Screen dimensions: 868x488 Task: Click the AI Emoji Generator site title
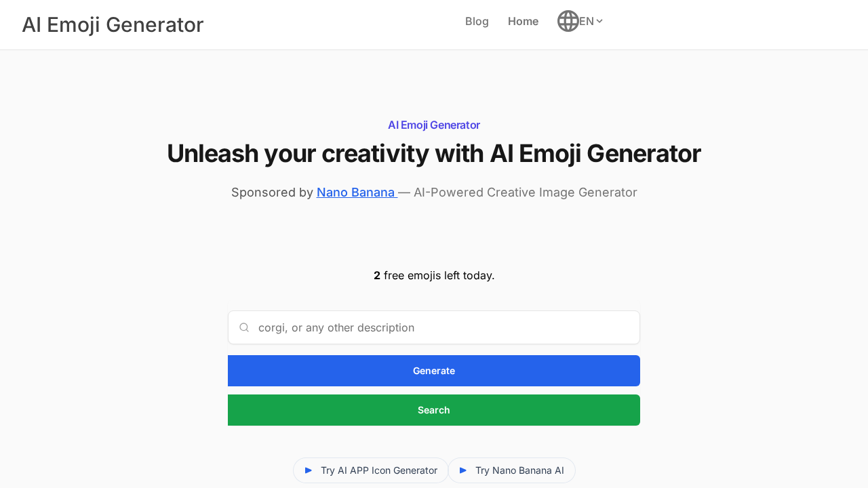(113, 25)
